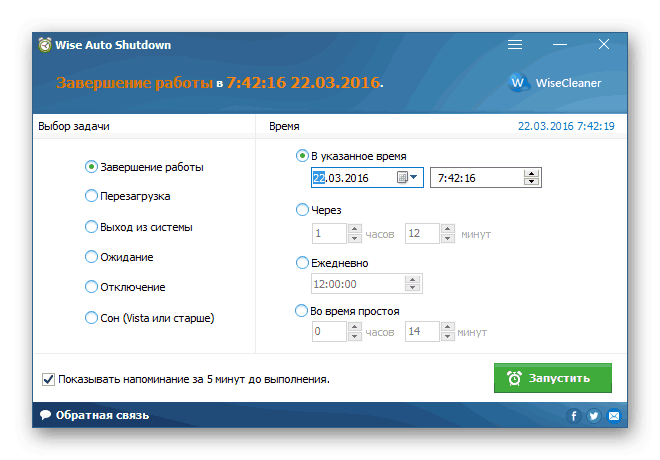Open the hamburger menu in title bar

tap(515, 45)
